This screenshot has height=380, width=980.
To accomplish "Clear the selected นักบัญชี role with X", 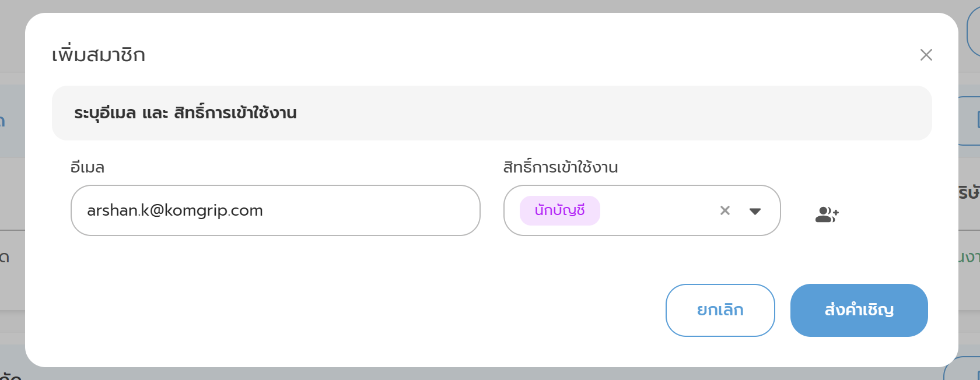I will pyautogui.click(x=724, y=210).
